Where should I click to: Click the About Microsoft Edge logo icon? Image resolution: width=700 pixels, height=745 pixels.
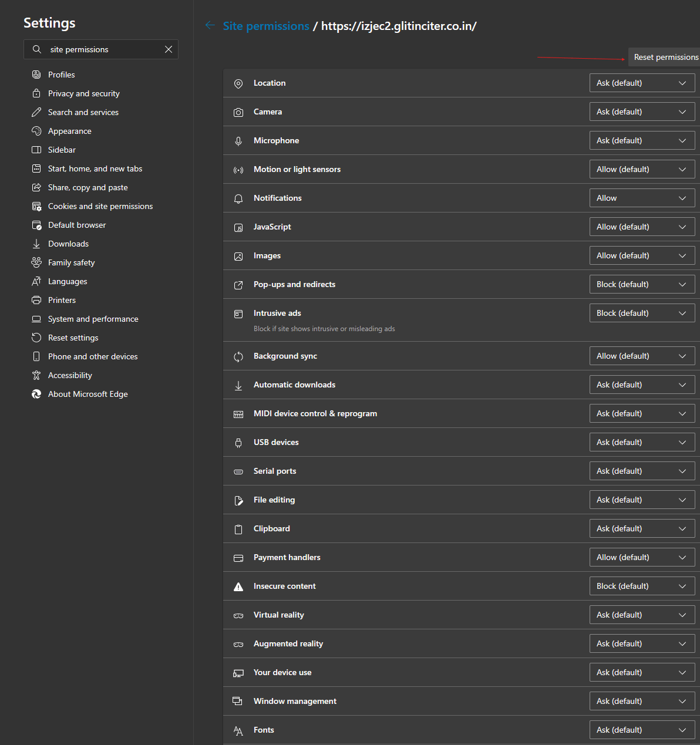click(36, 394)
